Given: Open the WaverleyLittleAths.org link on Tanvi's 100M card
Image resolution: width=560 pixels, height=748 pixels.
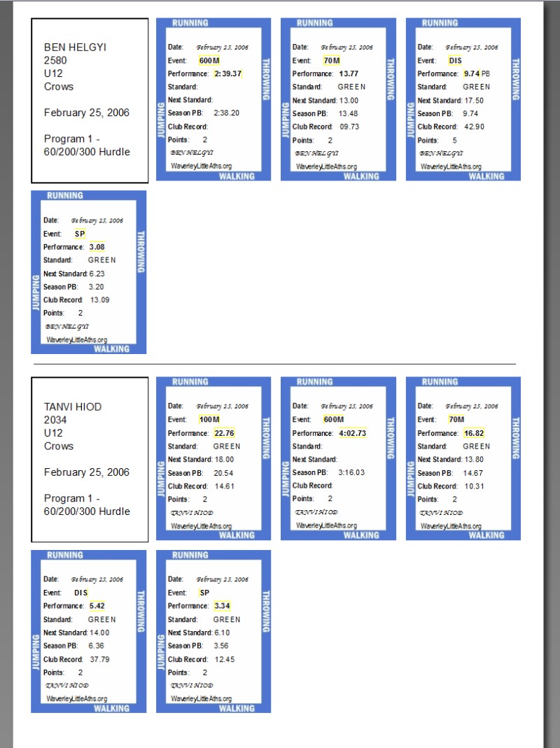Looking at the screenshot, I should click(x=201, y=525).
